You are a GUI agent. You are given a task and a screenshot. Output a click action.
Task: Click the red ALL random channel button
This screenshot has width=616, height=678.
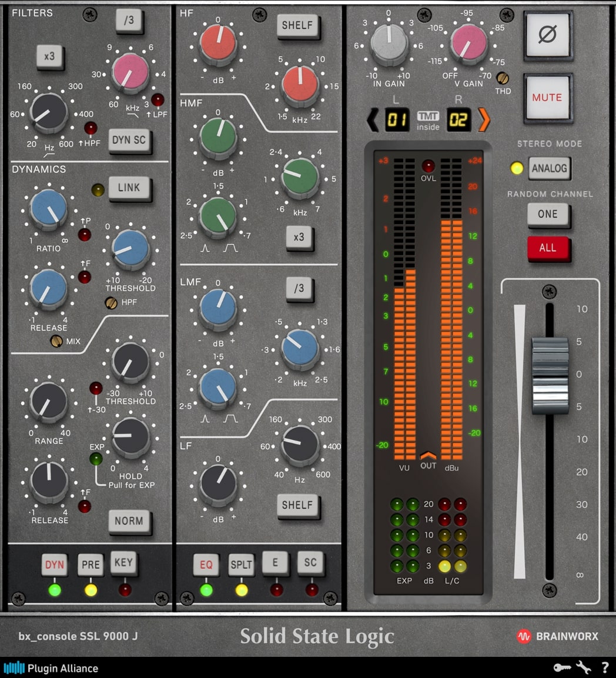tap(548, 248)
